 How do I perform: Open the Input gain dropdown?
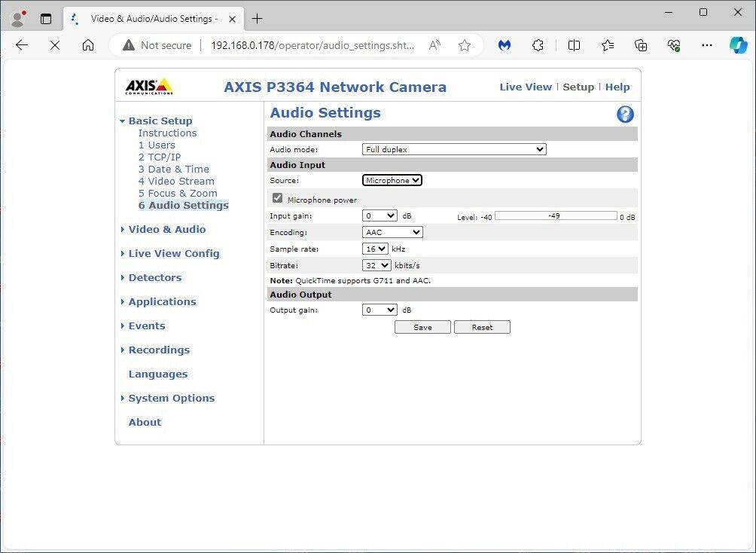pyautogui.click(x=380, y=215)
